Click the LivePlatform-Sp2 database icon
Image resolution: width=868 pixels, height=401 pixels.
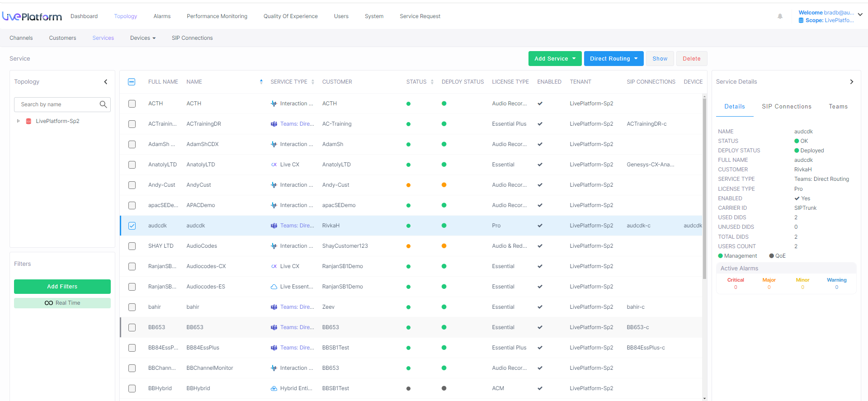click(28, 121)
